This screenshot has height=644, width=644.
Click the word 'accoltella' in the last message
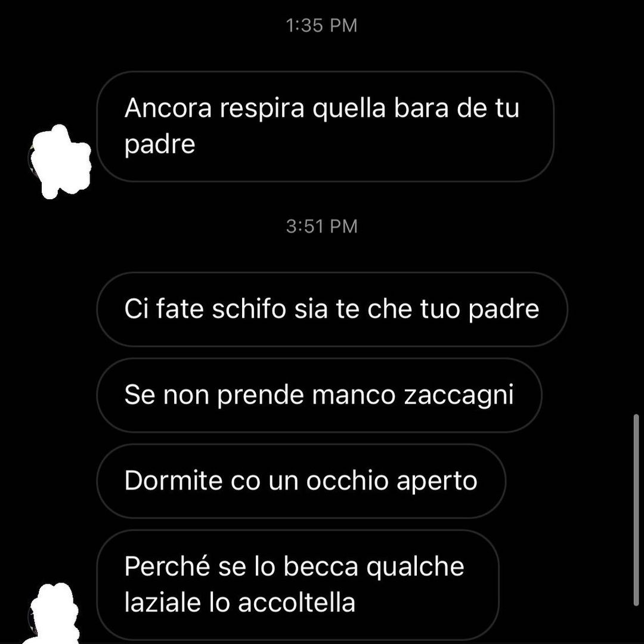[x=296, y=602]
